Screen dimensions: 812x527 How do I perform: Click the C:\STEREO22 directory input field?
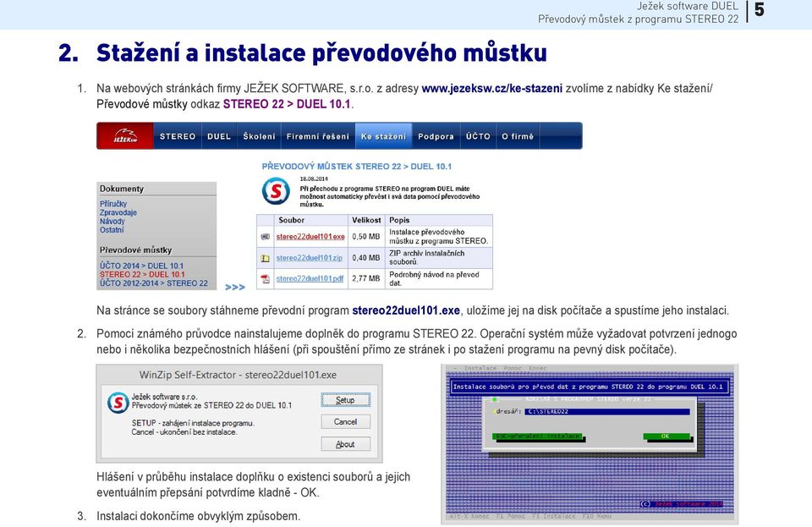[607, 412]
